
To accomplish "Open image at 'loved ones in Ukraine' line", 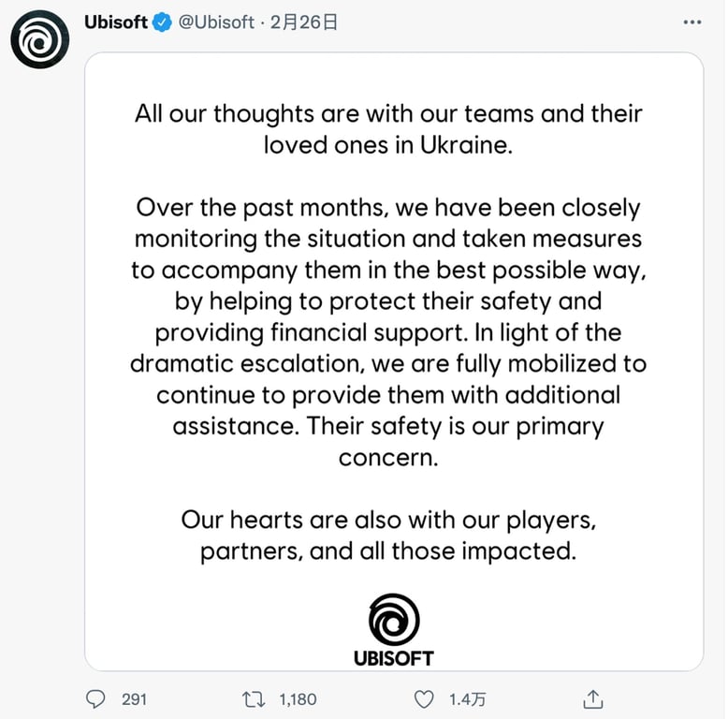I will click(388, 145).
